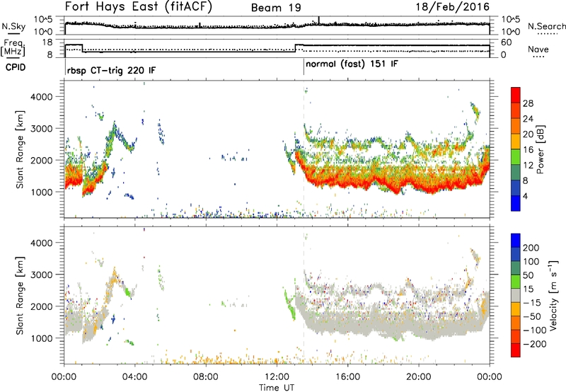Select '2000' tick on velocity panel axis
Image resolution: width=566 pixels, height=392 pixels.
[41, 306]
